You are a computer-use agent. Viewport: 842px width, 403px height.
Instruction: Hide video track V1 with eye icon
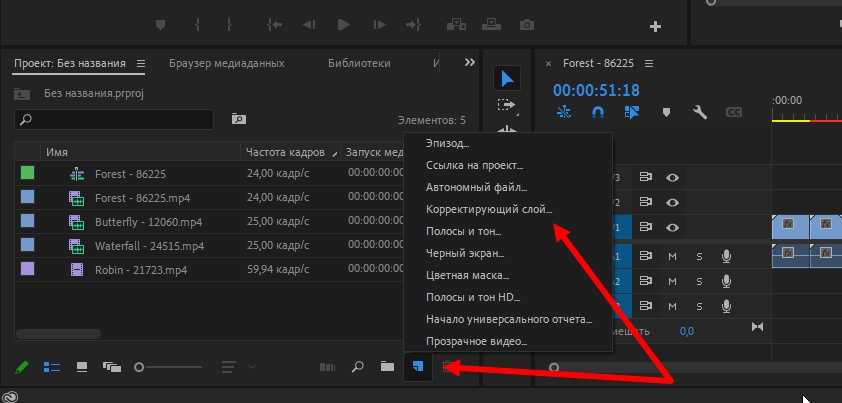673,226
